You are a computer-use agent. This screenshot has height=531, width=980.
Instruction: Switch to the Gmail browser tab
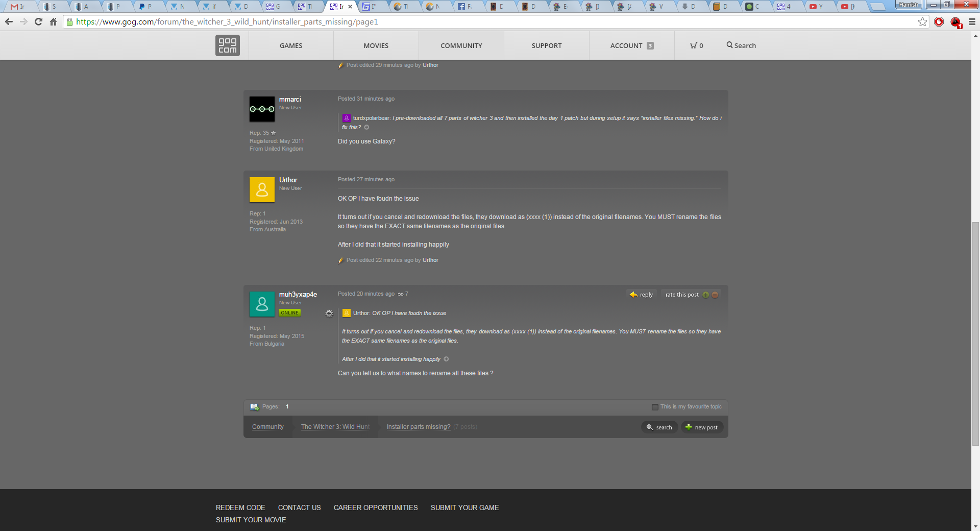coord(18,7)
